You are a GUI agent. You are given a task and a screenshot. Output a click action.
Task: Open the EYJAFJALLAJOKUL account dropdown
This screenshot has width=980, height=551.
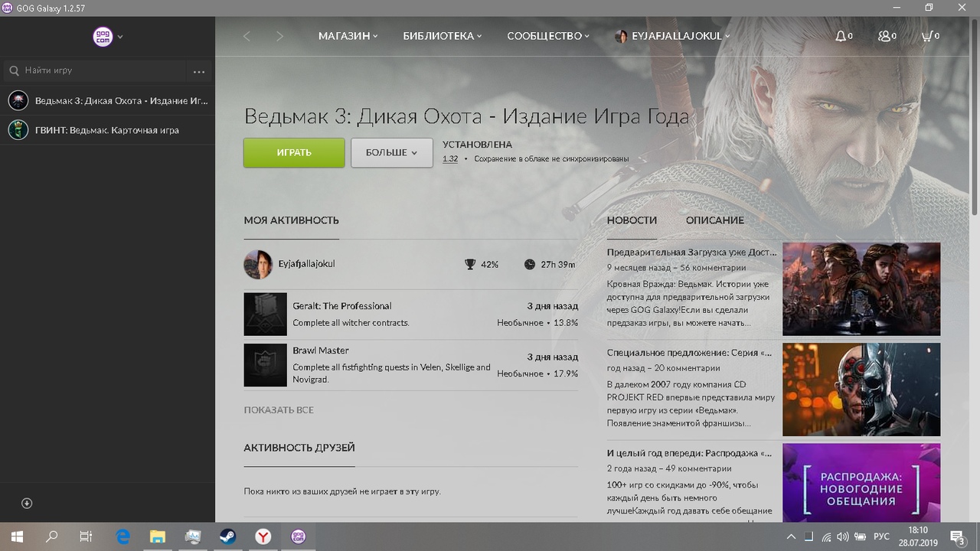672,36
